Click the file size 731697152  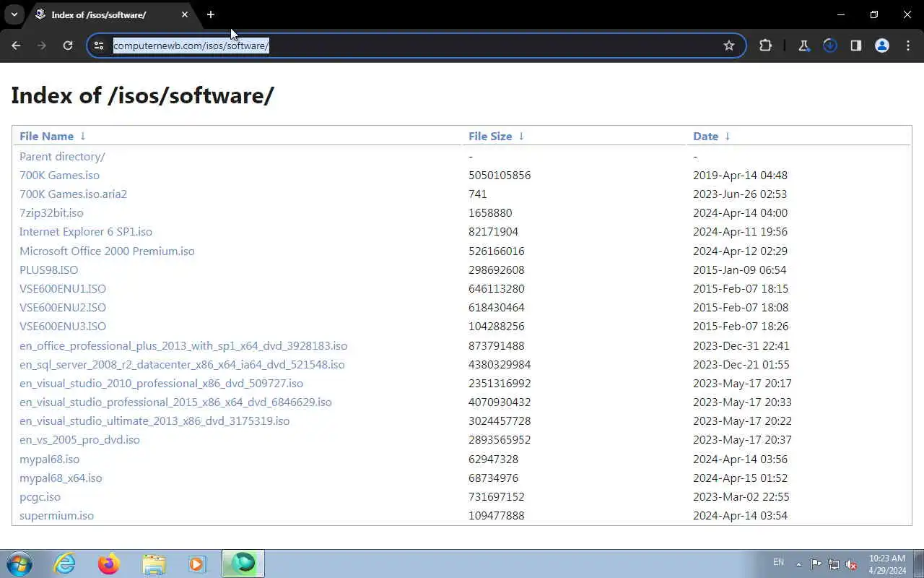point(497,496)
